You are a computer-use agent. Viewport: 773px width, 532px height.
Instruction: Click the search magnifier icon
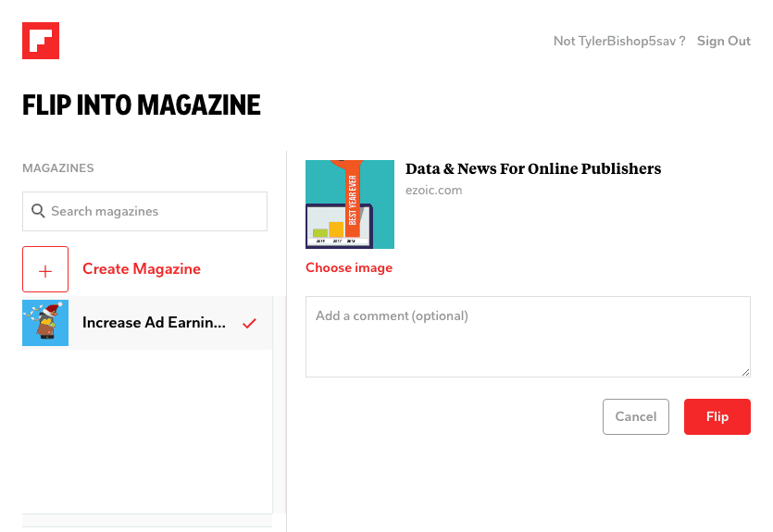point(38,211)
